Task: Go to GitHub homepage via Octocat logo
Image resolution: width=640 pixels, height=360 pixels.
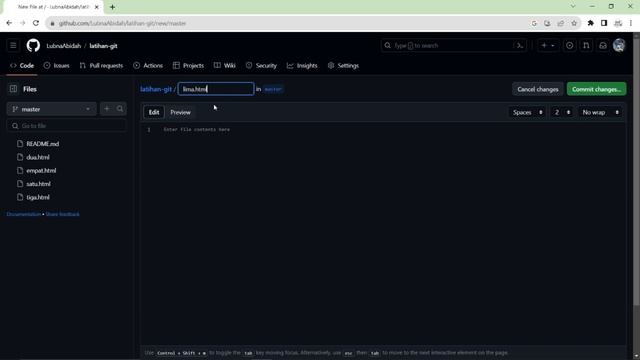Action: click(x=33, y=46)
